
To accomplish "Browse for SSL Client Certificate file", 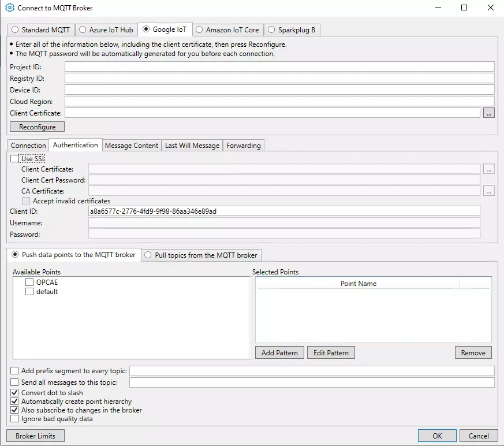I will 488,169.
